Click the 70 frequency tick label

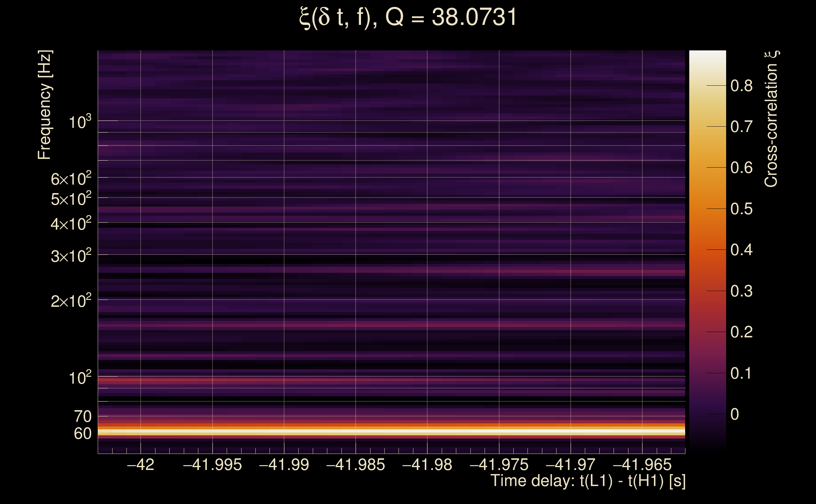click(82, 416)
